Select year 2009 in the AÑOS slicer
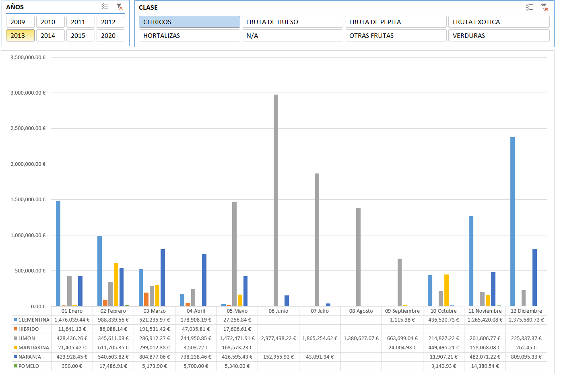 20,22
